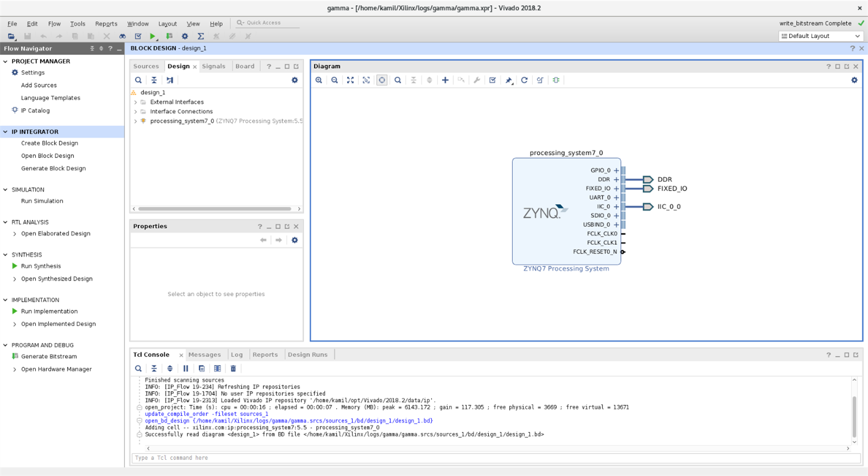Collapse the IP INTEGRATOR section

5,132
